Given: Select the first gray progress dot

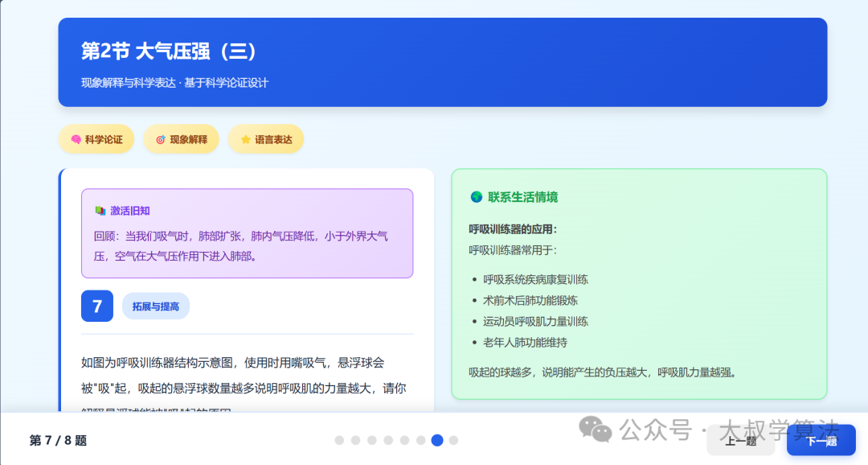Looking at the screenshot, I should point(340,440).
